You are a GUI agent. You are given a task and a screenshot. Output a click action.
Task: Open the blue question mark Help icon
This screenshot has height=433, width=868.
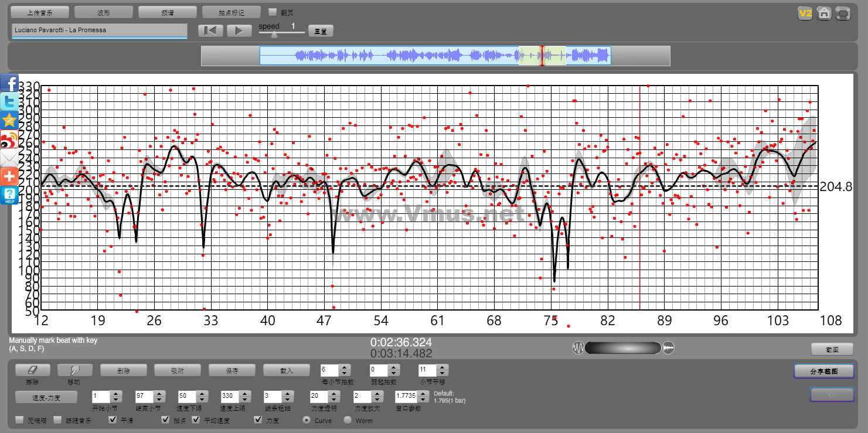[x=9, y=195]
